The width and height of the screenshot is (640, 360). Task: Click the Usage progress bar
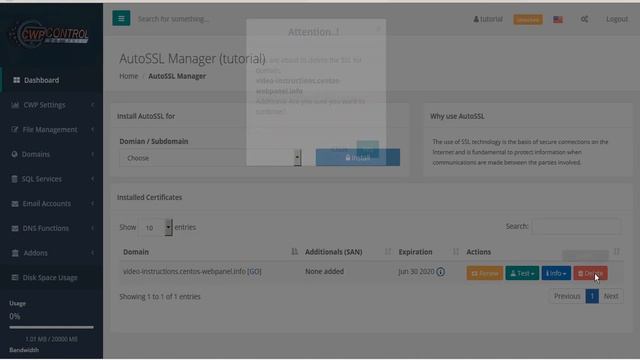tap(51, 327)
